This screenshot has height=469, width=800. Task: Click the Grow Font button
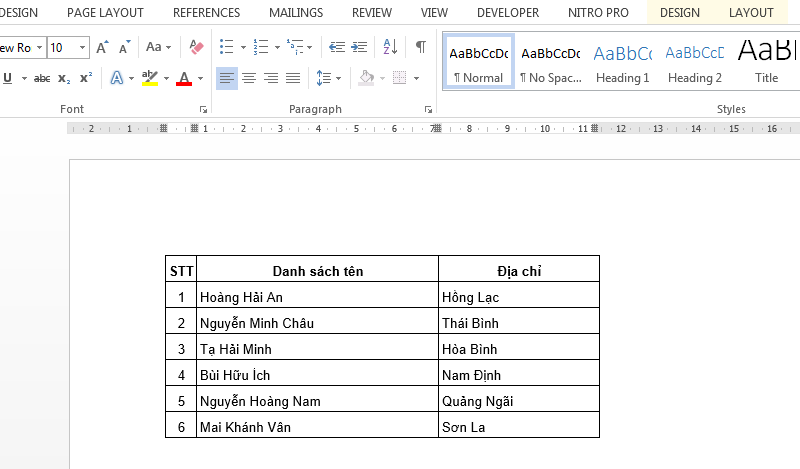coord(102,47)
